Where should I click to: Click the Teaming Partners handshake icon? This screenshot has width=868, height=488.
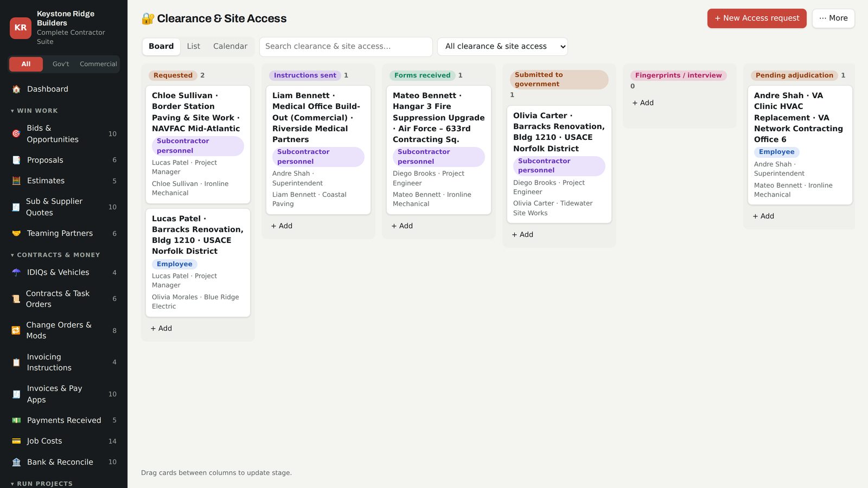coord(16,233)
